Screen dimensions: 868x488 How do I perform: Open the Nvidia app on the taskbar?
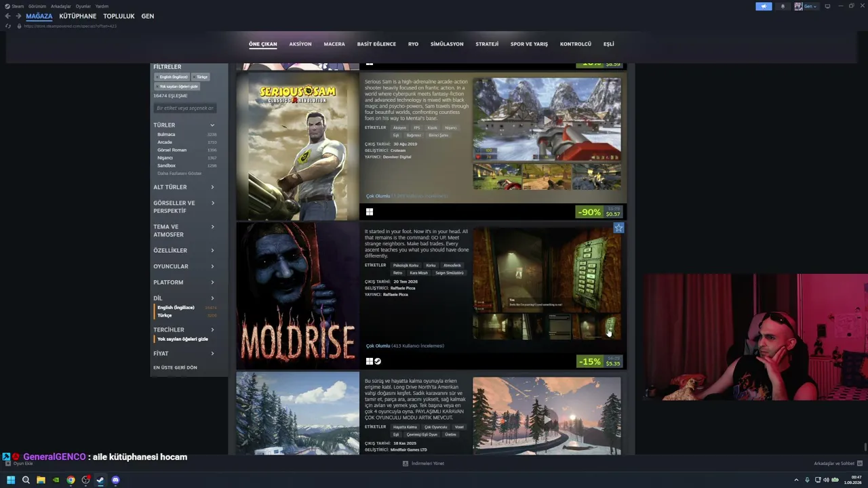[56, 480]
